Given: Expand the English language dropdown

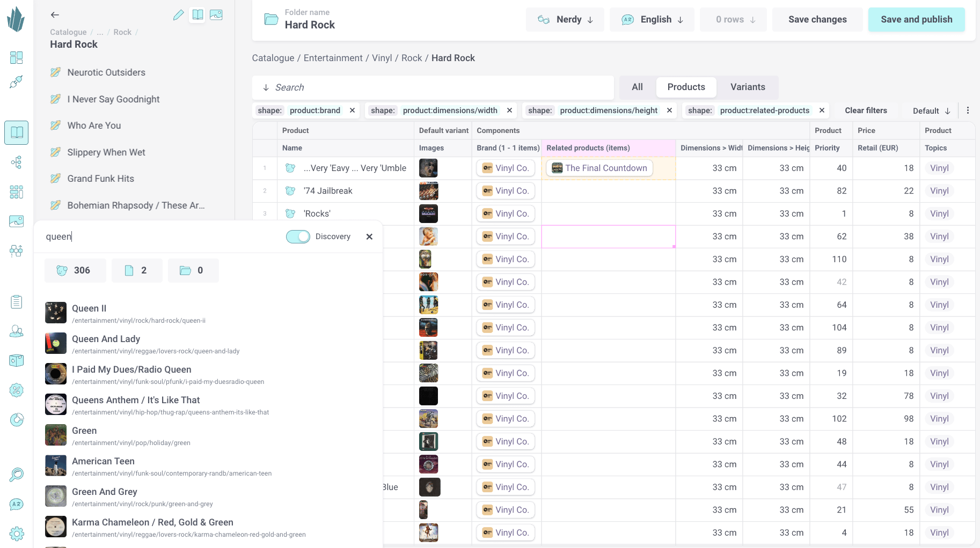Looking at the screenshot, I should point(652,20).
